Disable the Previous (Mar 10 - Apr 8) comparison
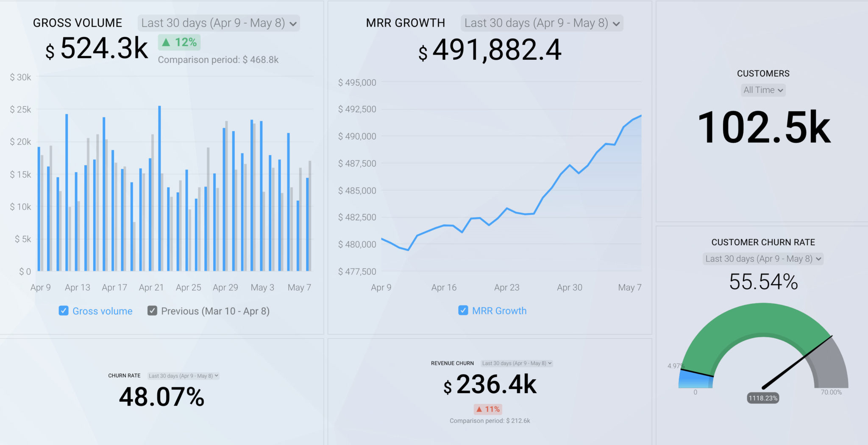 (x=153, y=311)
